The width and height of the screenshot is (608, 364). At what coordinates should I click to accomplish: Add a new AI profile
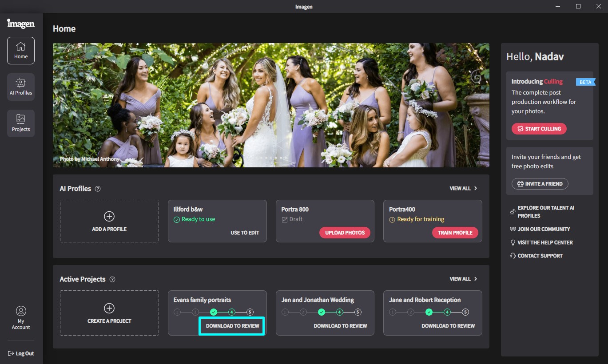[109, 221]
